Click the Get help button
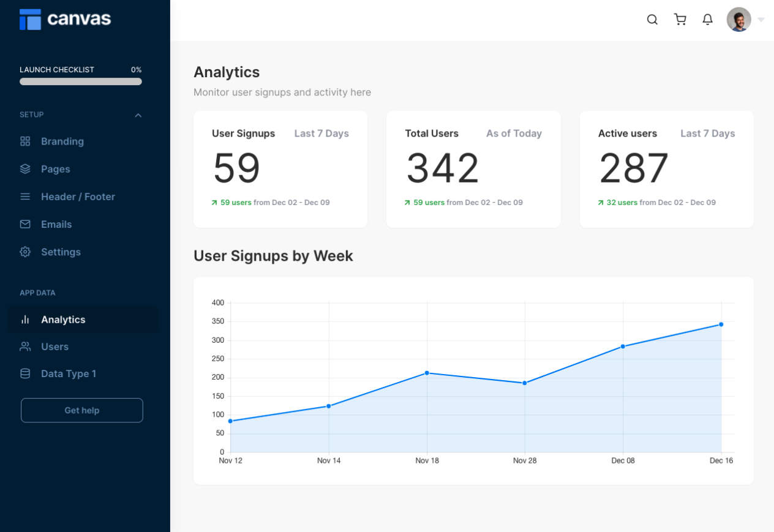This screenshot has height=532, width=774. tap(81, 410)
